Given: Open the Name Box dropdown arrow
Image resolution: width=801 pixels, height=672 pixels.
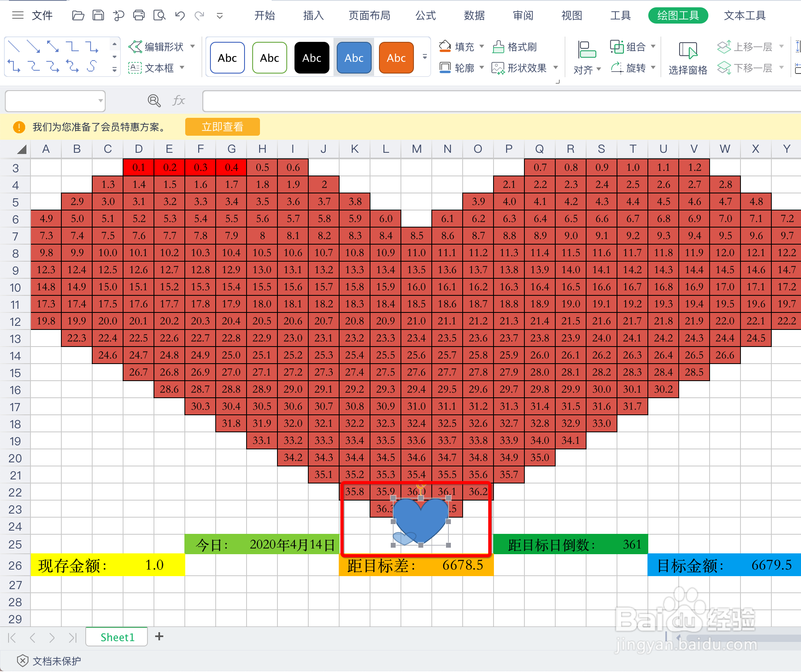Looking at the screenshot, I should [100, 100].
